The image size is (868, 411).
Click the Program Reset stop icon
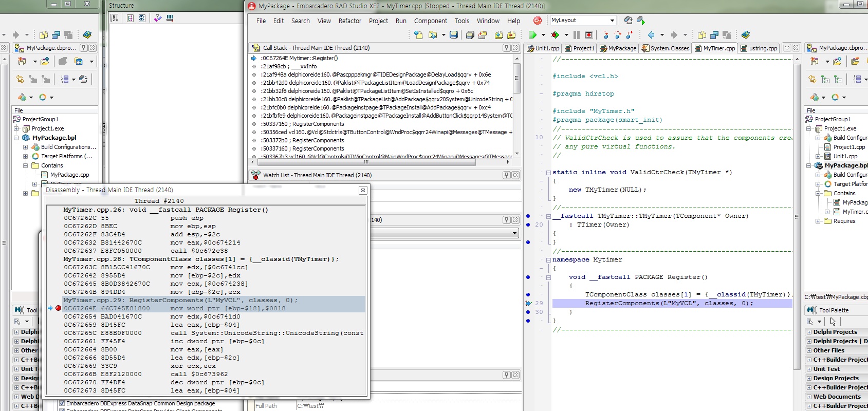pos(589,35)
